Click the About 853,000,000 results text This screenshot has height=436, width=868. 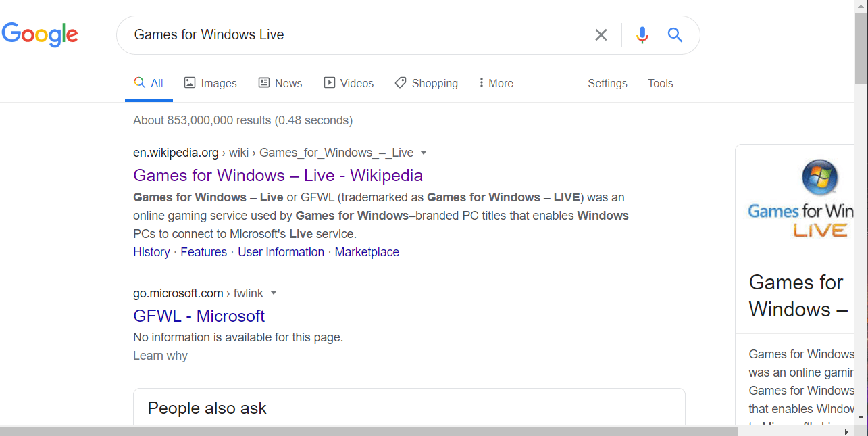tap(242, 120)
